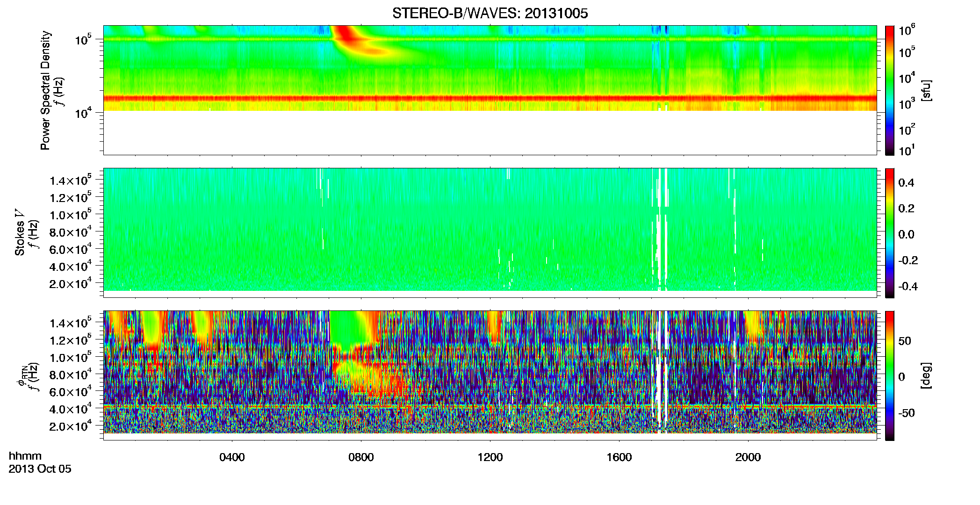The height and width of the screenshot is (505, 980).
Task: Click the "hhmm" time format label
Action: (x=25, y=456)
